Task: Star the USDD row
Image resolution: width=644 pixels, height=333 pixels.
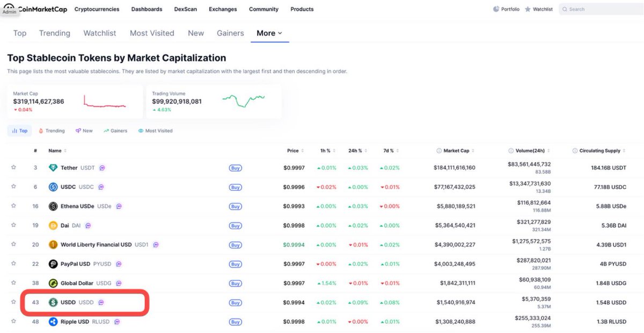Action: pos(13,302)
